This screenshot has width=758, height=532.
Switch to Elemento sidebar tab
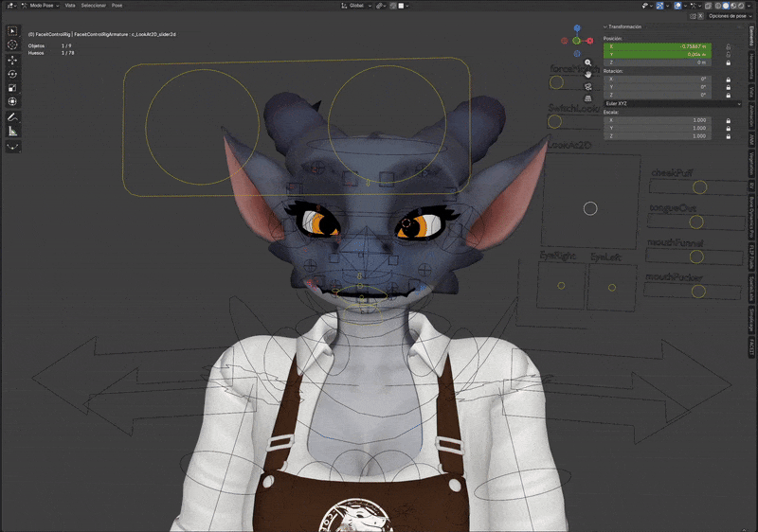tap(751, 36)
